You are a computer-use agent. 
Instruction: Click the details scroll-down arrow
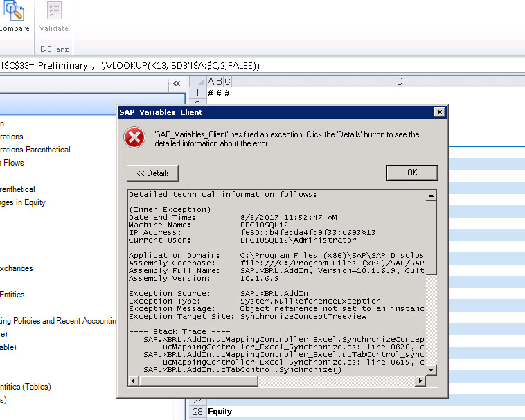tap(431, 370)
